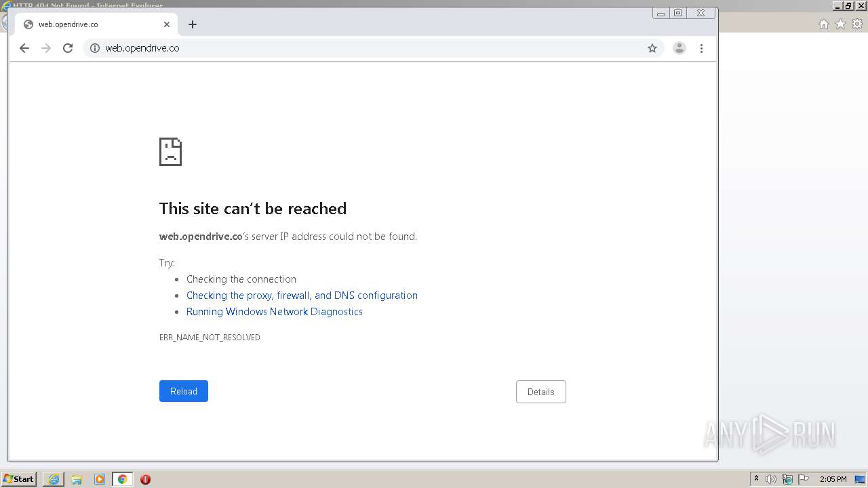Close the Internet Explorer window
The width and height of the screenshot is (868, 488).
[x=860, y=5]
